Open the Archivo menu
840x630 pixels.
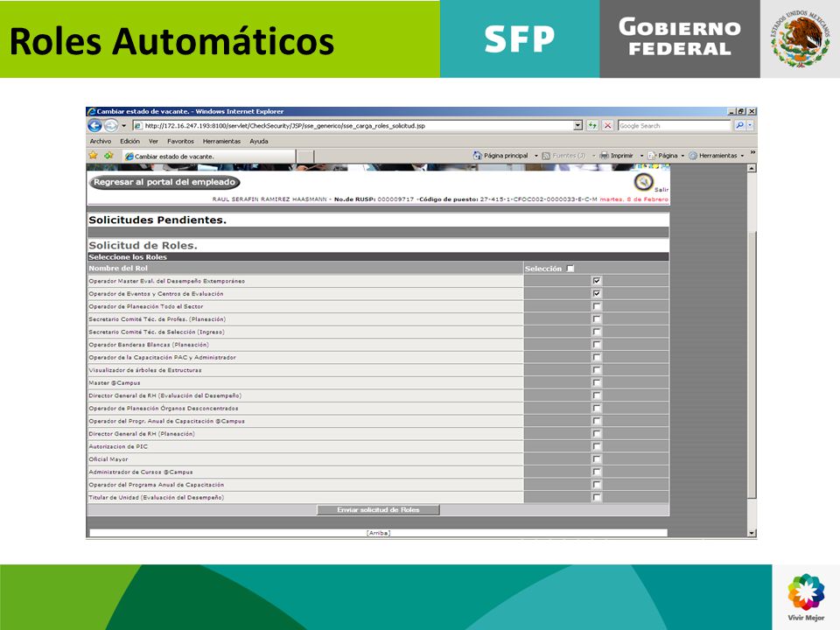tap(101, 142)
